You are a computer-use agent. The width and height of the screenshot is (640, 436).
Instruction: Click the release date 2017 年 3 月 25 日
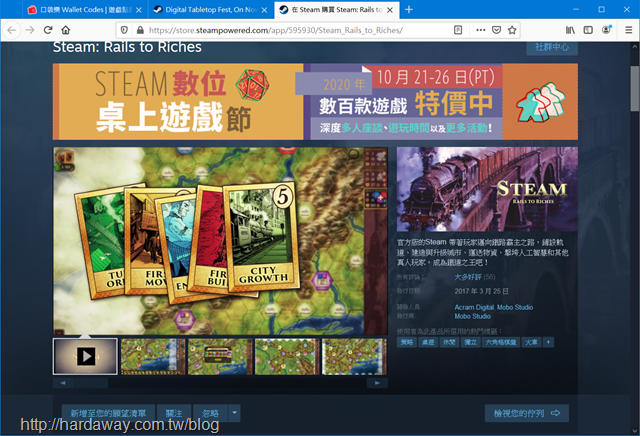482,291
